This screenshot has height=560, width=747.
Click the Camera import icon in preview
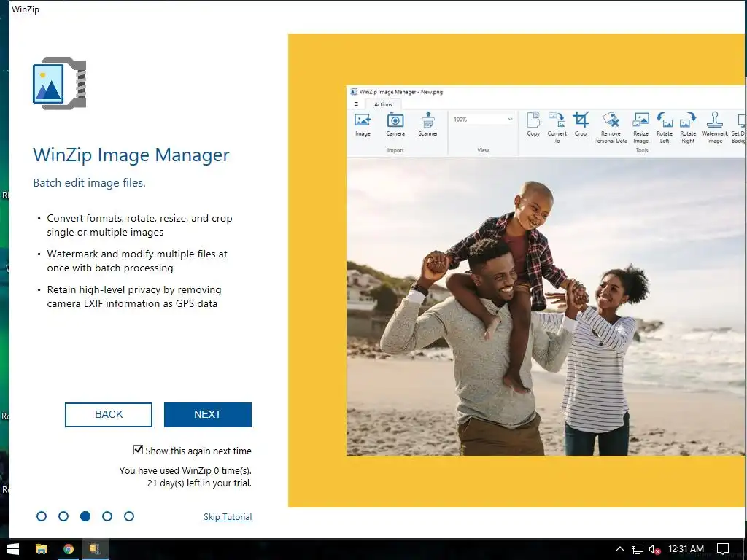click(395, 125)
